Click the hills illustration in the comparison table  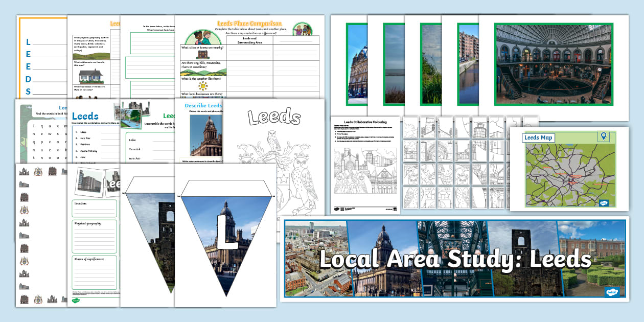(202, 72)
